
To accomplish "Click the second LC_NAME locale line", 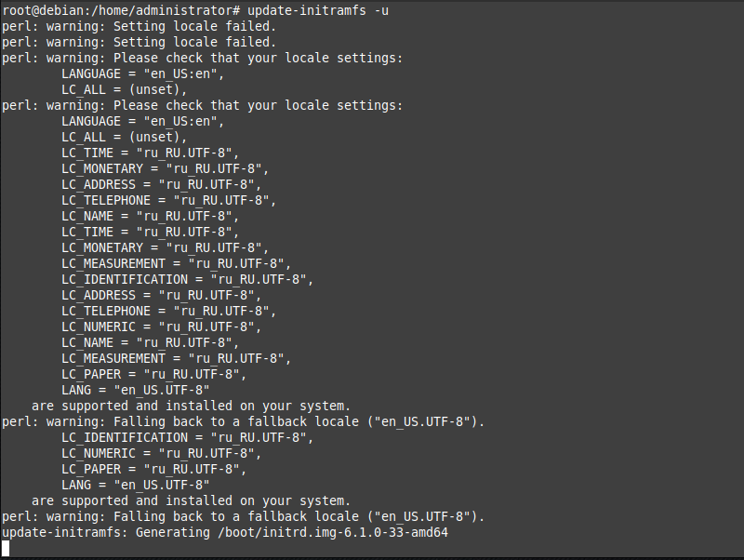I will [x=150, y=342].
